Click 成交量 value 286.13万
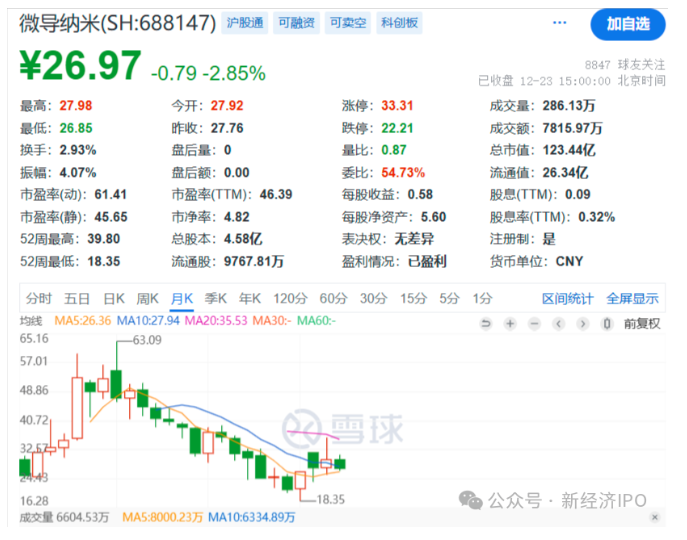 [569, 106]
